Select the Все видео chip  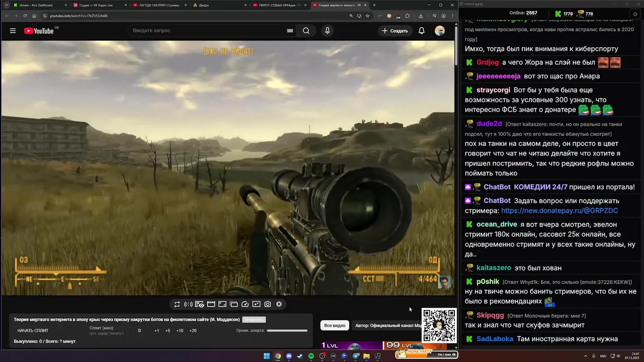pyautogui.click(x=335, y=326)
